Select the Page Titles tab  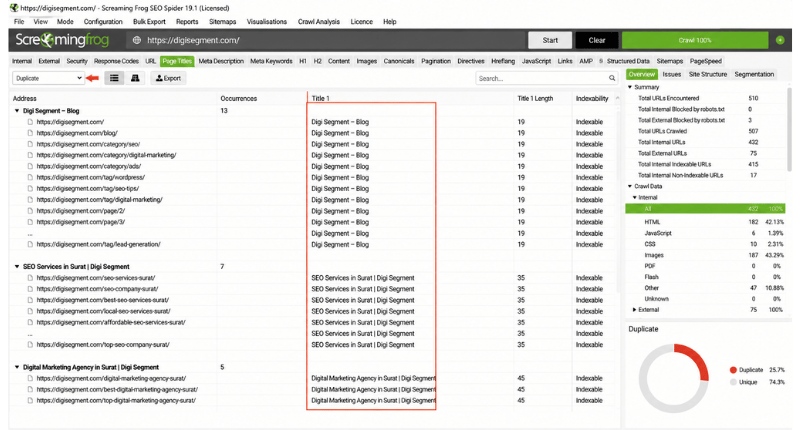pos(177,61)
